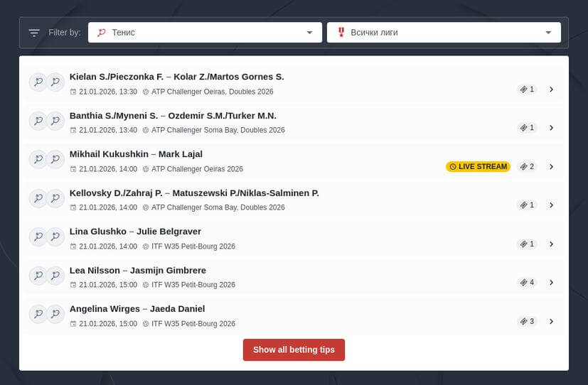Expand Lina Glushko – Julie Belgraver chevron
Viewport: 588px width, 385px height.
[552, 244]
